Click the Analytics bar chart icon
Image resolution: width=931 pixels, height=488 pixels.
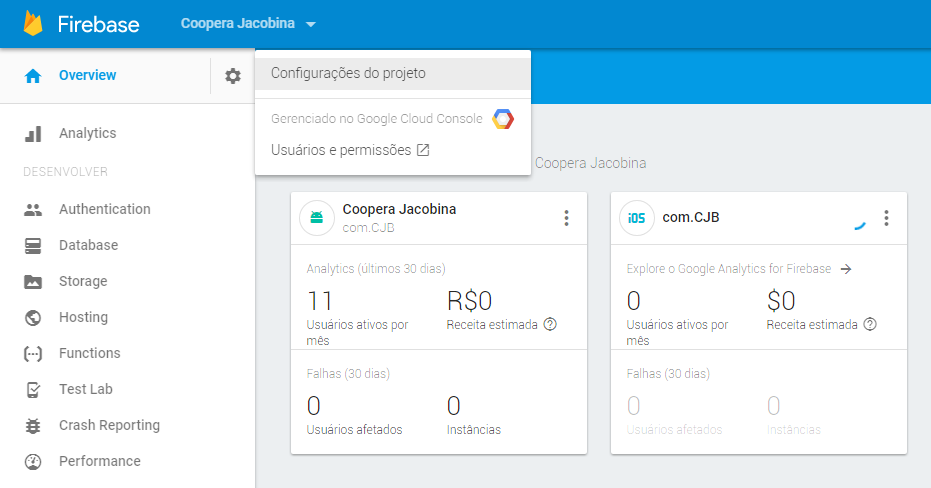click(33, 134)
